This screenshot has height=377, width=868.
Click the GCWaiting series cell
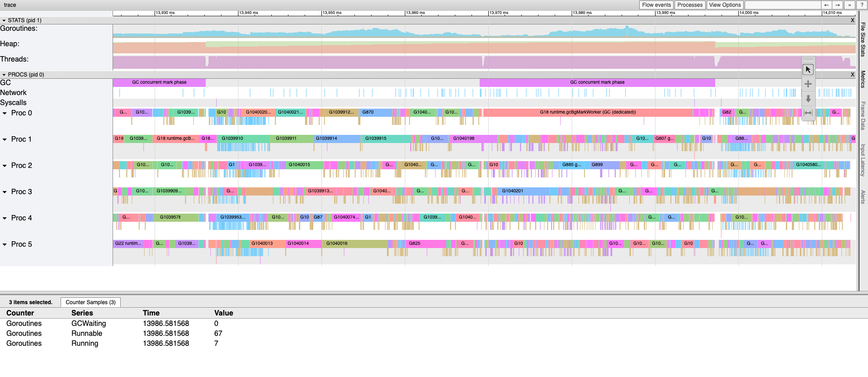click(x=89, y=324)
